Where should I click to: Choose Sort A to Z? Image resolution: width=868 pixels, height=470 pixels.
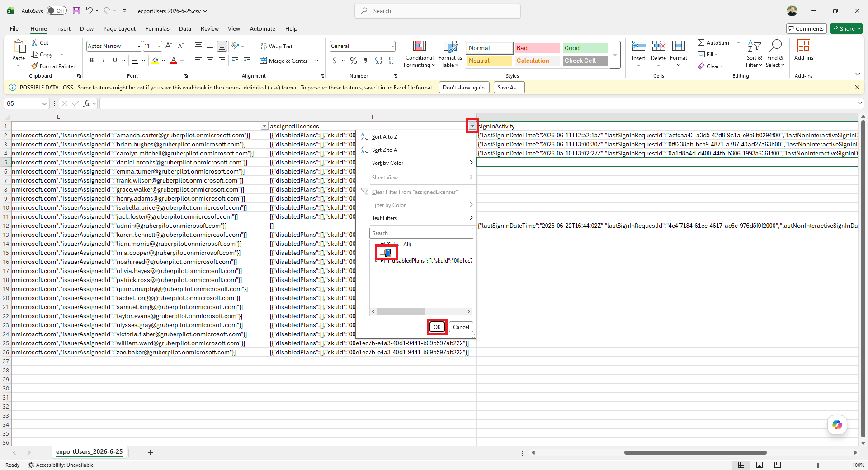pyautogui.click(x=384, y=137)
